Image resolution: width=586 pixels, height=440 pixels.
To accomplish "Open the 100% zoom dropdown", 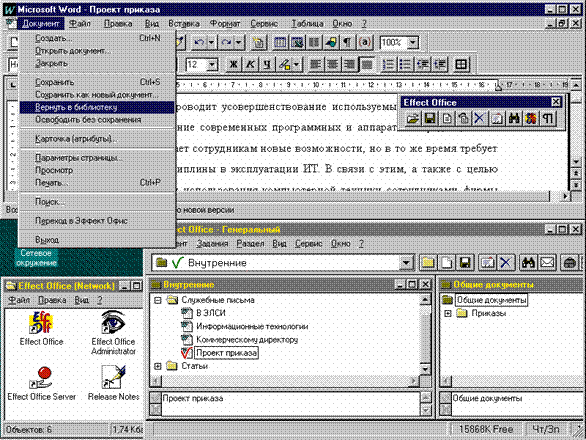I will (x=413, y=43).
